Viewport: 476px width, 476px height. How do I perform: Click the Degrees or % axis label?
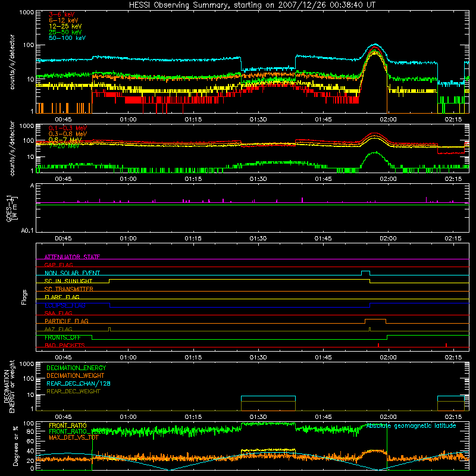coord(15,446)
